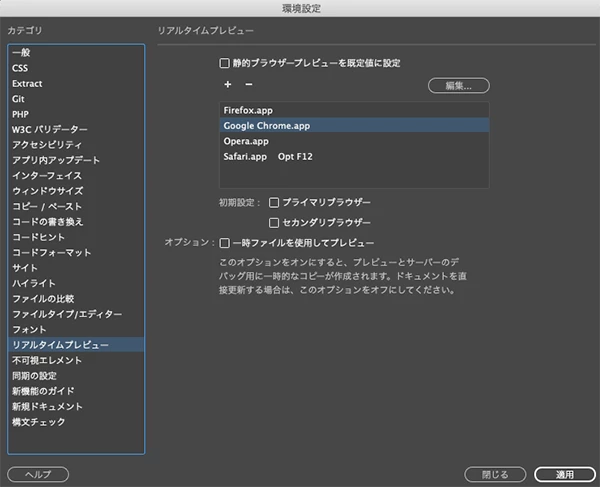Select Extract category
The image size is (600, 487).
pyautogui.click(x=76, y=83)
